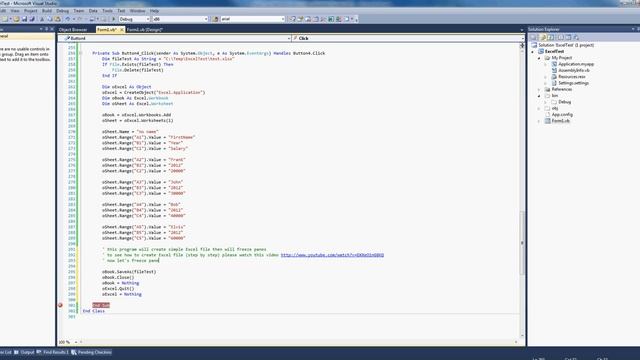Click in the toolbar find text box
640x360 pixels.
pos(250,19)
